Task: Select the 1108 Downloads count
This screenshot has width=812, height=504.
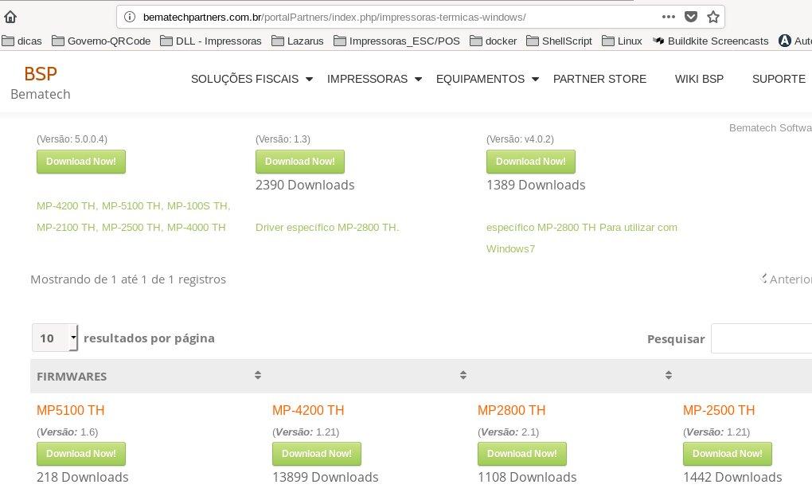Action: (x=527, y=477)
